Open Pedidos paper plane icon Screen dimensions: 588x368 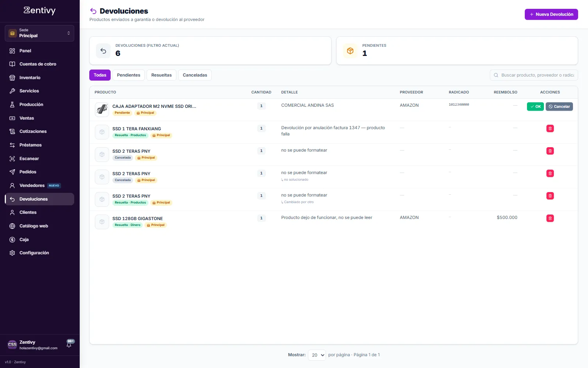[x=12, y=172]
